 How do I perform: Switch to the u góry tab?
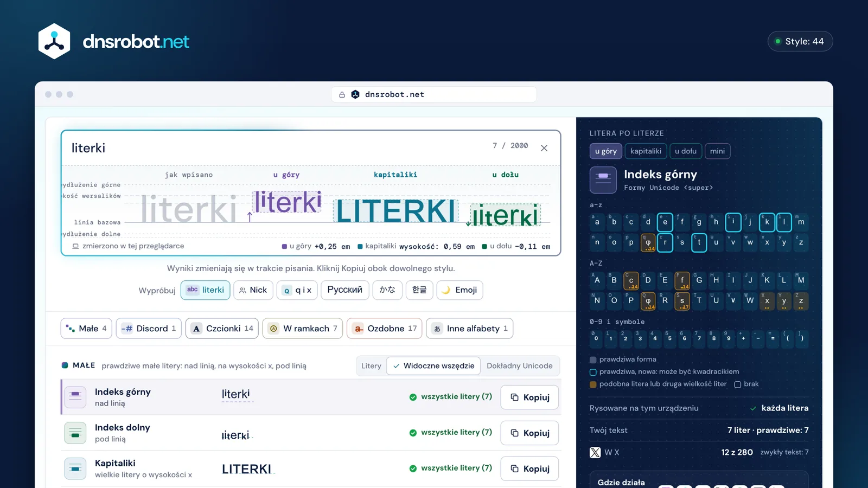click(606, 151)
